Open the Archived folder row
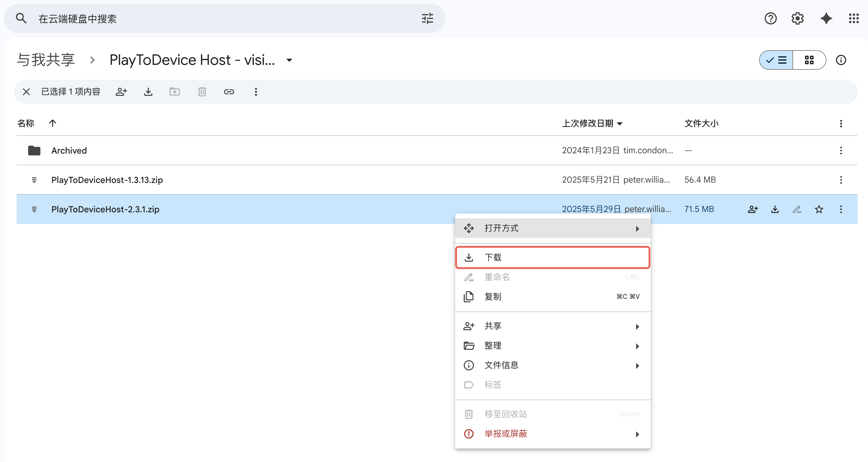 pos(437,150)
